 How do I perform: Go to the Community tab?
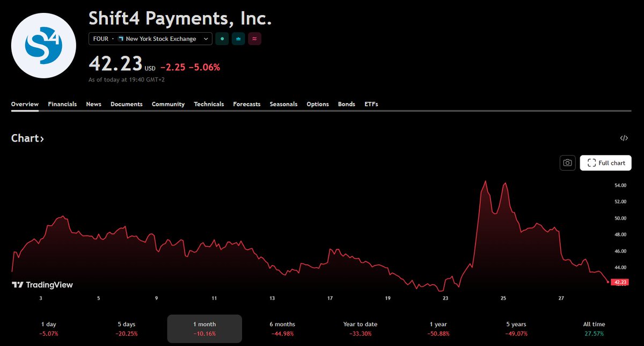coord(168,104)
